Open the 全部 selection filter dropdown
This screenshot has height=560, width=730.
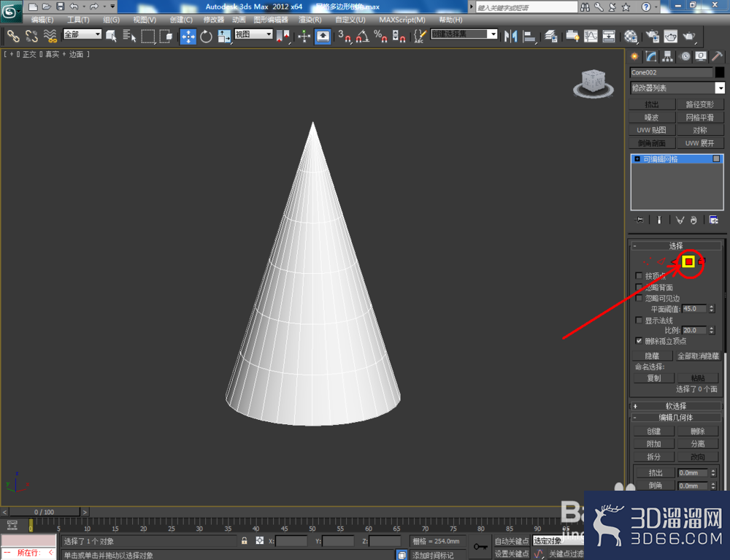[x=82, y=34]
